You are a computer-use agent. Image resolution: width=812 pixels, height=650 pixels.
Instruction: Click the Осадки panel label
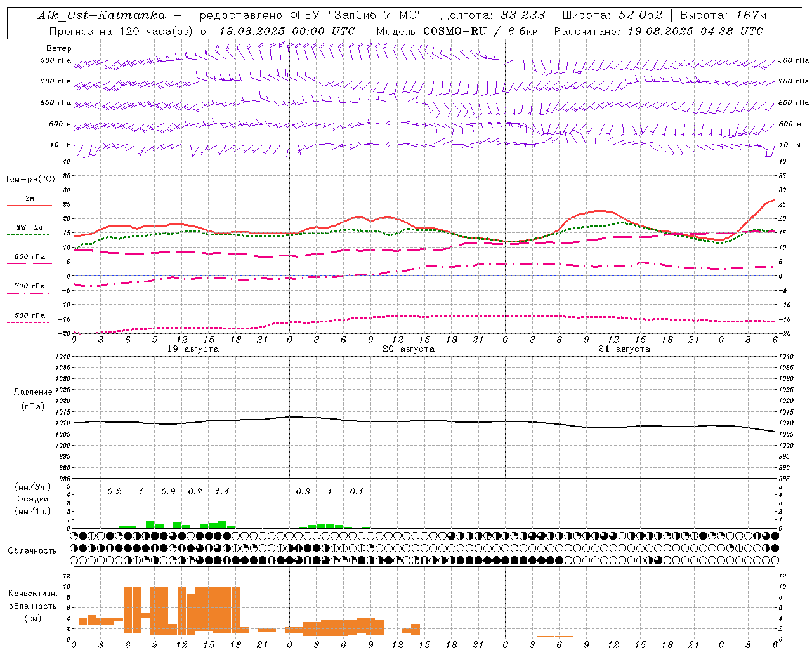click(x=32, y=499)
